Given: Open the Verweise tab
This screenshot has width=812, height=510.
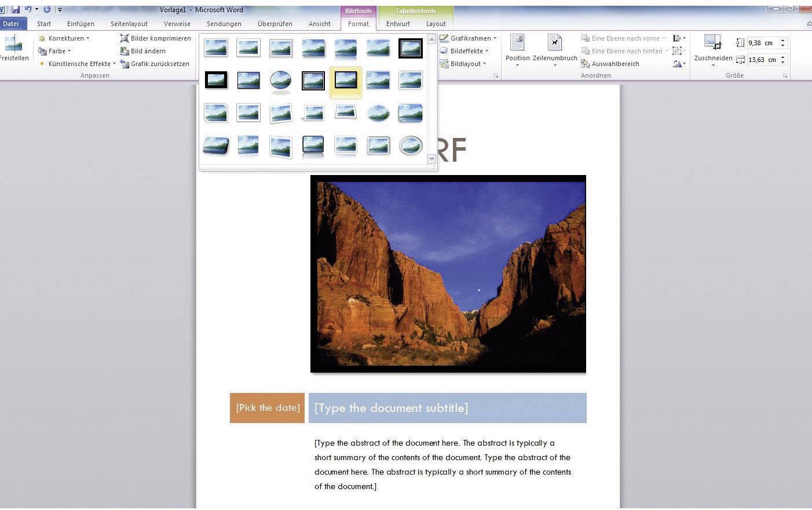Looking at the screenshot, I should (x=177, y=24).
